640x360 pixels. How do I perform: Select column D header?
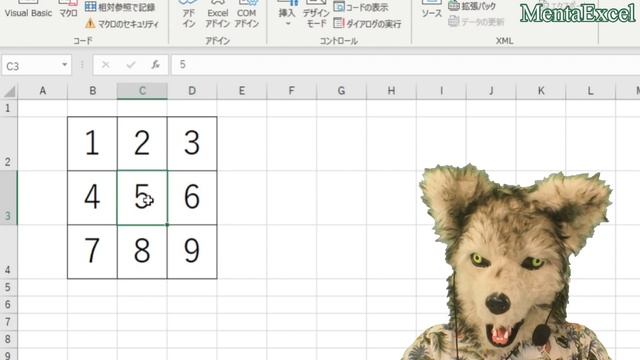pyautogui.click(x=192, y=91)
